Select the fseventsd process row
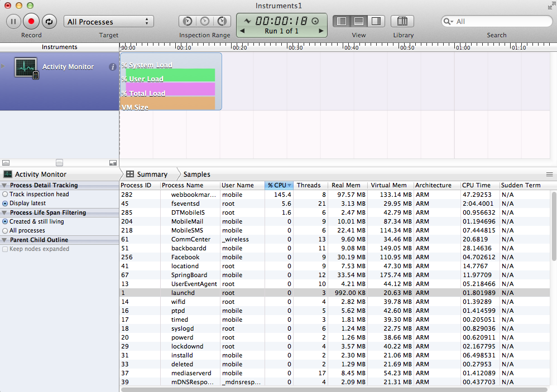 pyautogui.click(x=335, y=204)
